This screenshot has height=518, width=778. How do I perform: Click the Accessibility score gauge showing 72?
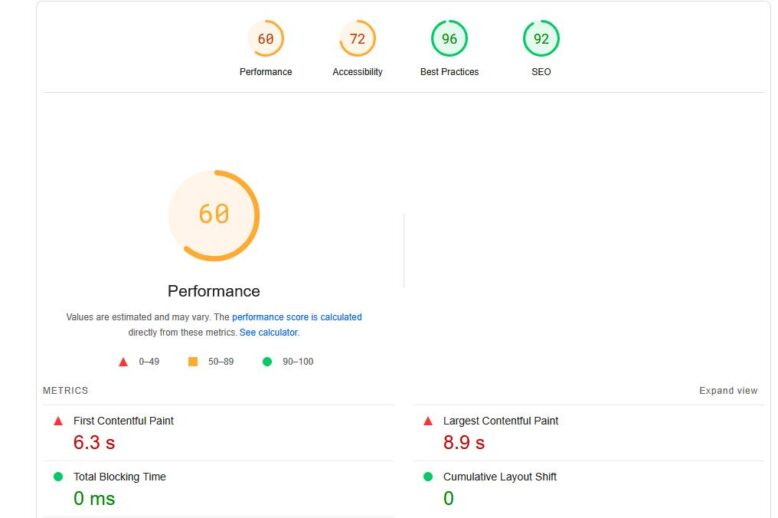click(357, 39)
